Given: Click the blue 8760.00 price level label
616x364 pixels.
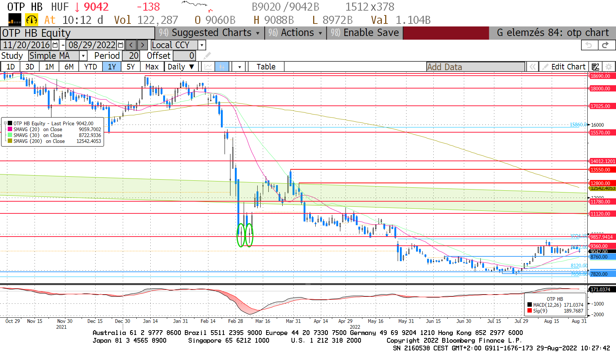Looking at the screenshot, I should [602, 257].
